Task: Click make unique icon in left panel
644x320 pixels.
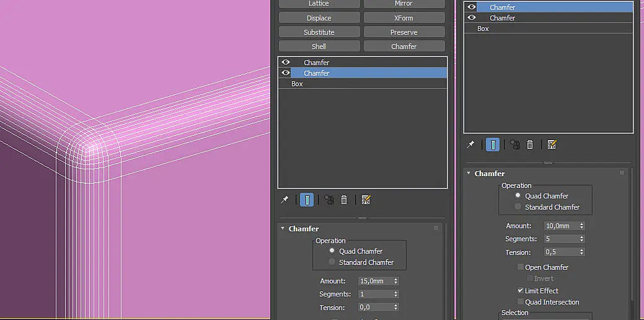Action: [x=329, y=200]
